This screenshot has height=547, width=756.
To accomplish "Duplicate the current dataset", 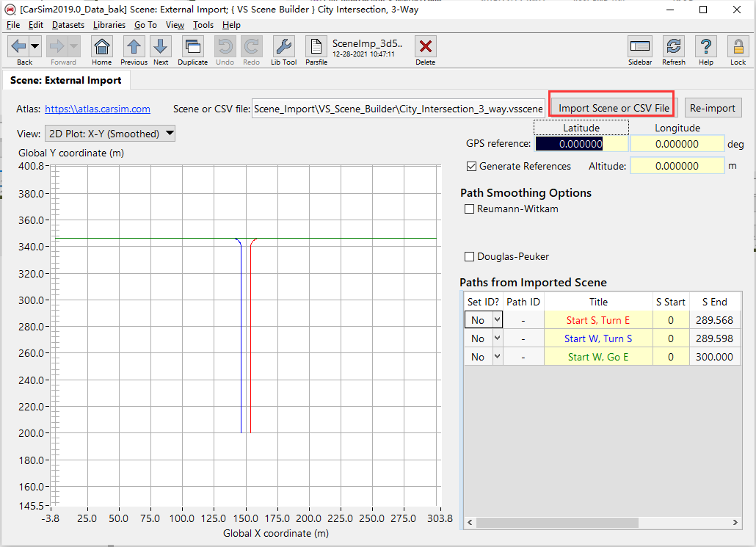I will pos(193,47).
